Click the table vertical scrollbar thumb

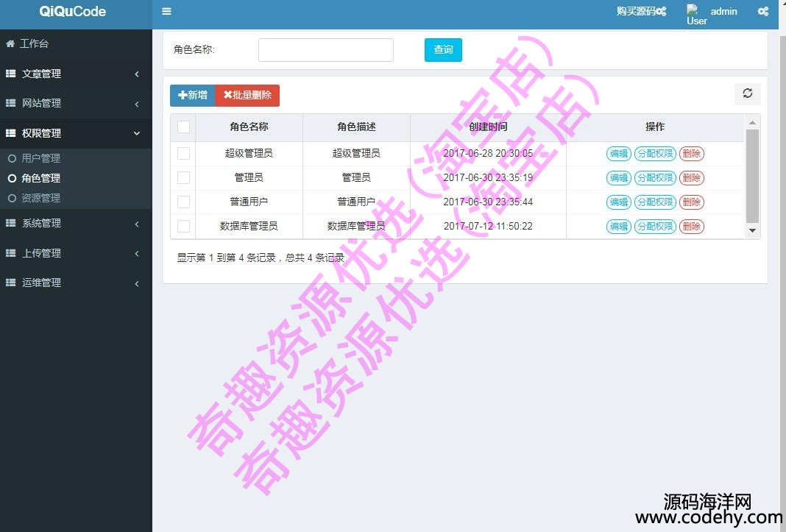752,176
